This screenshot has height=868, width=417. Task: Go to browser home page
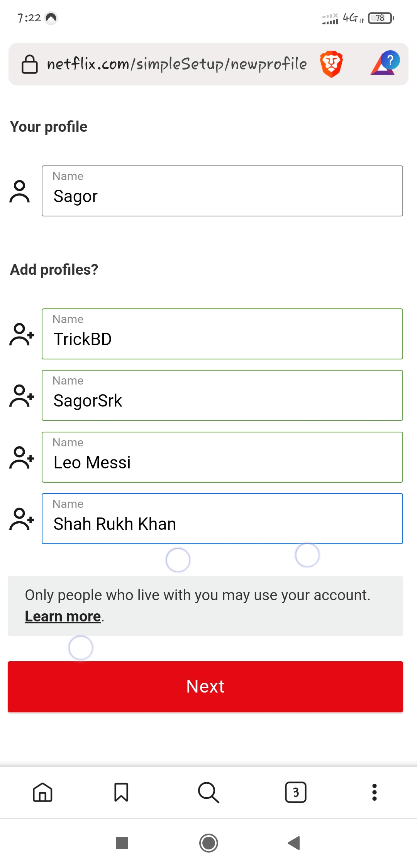point(42,792)
